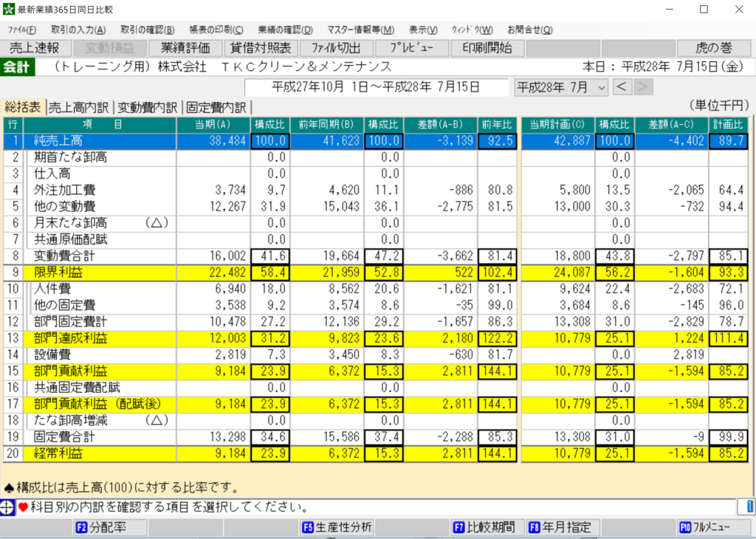
Task: Click the 前年同期(B) column header
Action: tap(326, 124)
